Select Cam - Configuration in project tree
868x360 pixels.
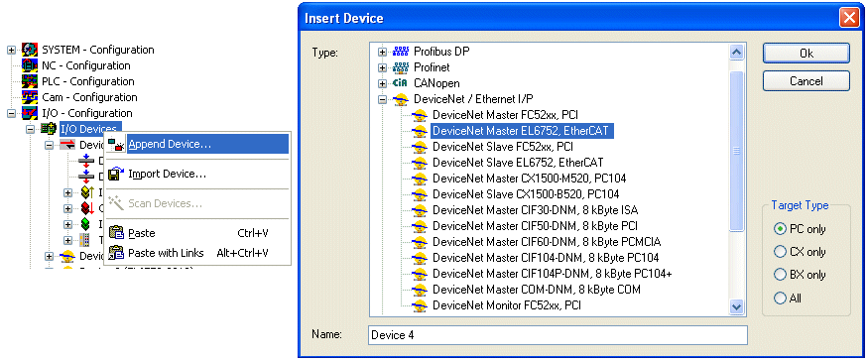(89, 97)
